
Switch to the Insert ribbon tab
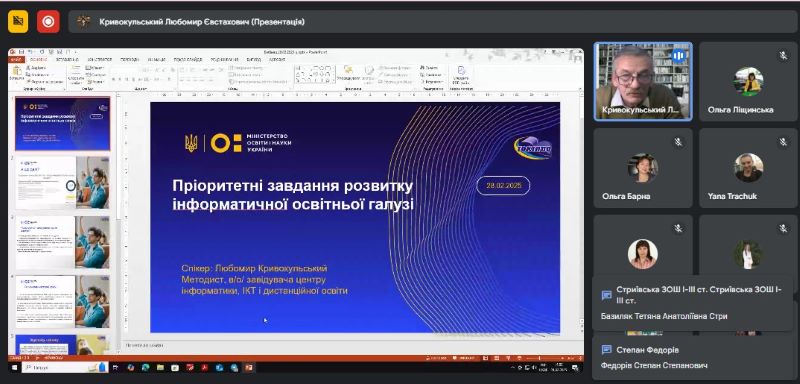[67, 60]
